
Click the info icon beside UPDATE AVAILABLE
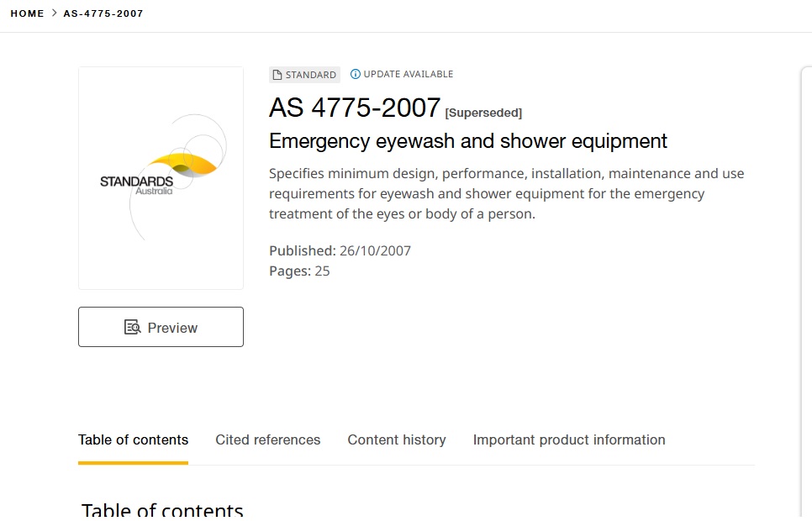(356, 74)
